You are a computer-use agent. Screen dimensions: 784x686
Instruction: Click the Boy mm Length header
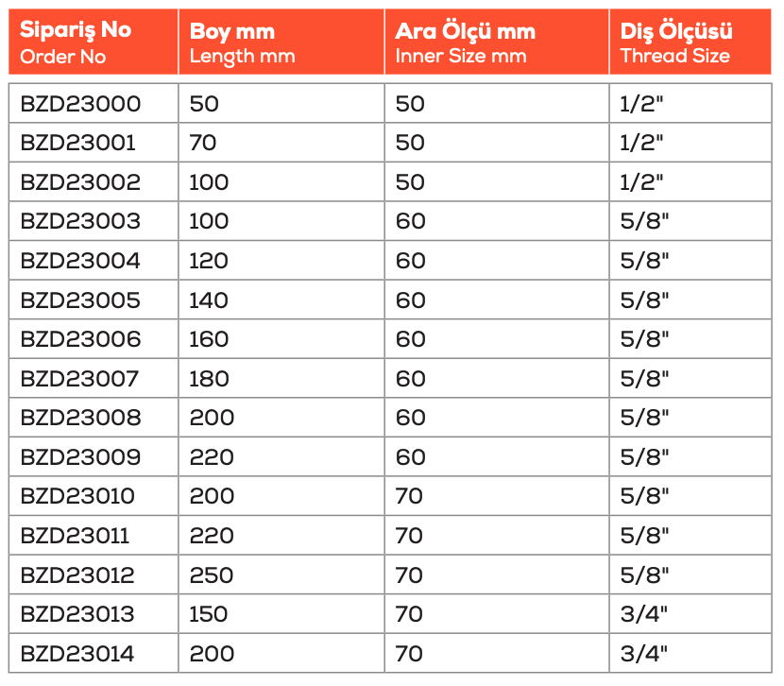pyautogui.click(x=242, y=42)
